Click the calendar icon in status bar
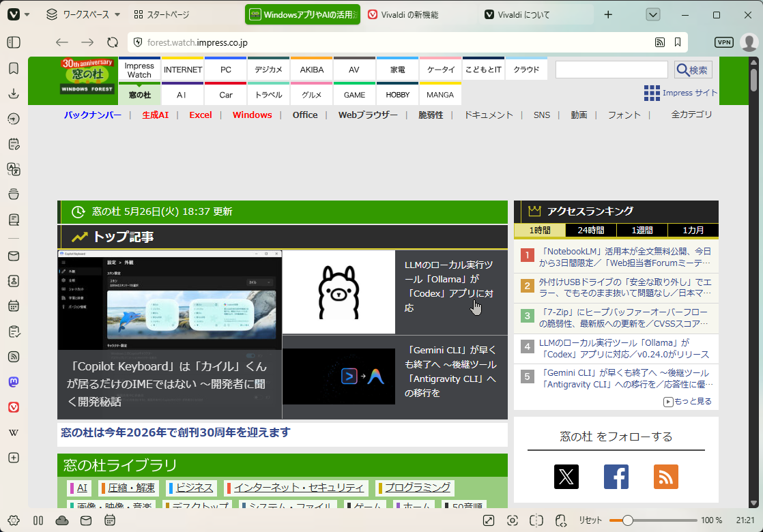This screenshot has height=532, width=763. 110,520
